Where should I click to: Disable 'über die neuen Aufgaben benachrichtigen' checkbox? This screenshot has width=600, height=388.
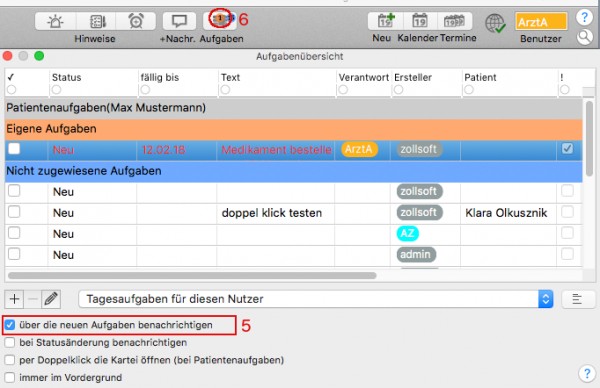[x=10, y=325]
